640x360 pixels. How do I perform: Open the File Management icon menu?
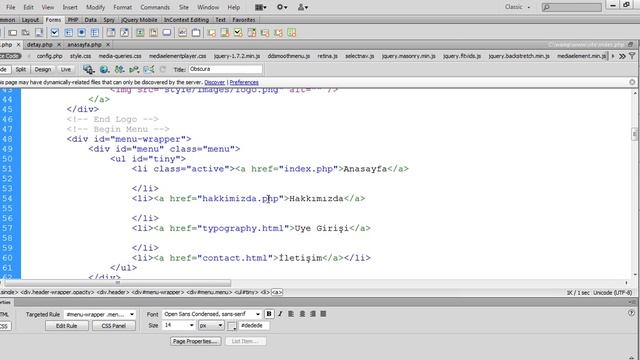(x=119, y=70)
